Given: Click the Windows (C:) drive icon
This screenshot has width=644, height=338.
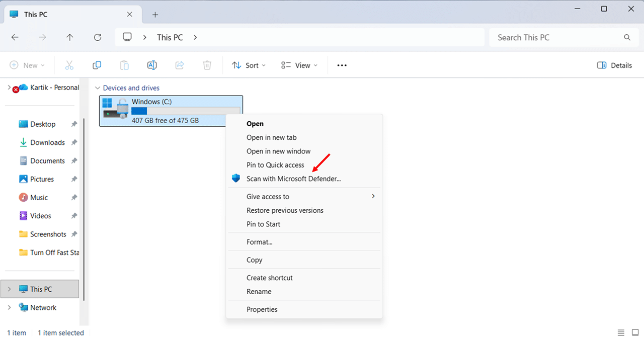Looking at the screenshot, I should 115,109.
